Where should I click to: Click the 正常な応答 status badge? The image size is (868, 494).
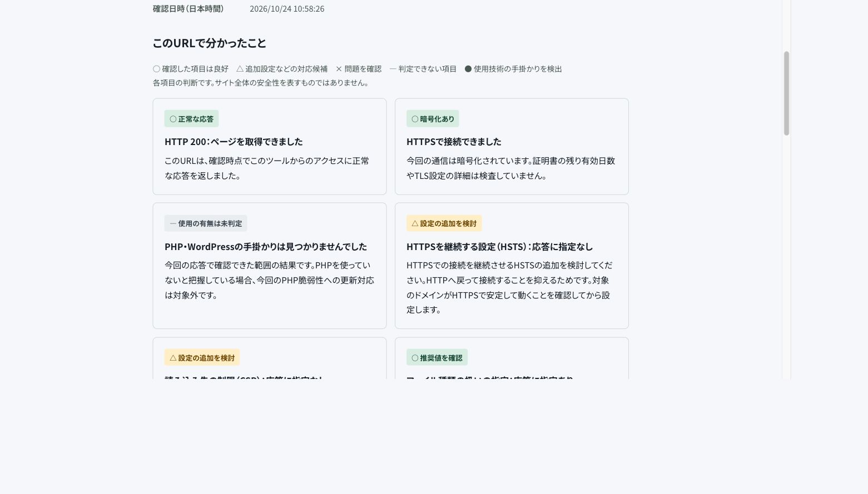(x=191, y=119)
